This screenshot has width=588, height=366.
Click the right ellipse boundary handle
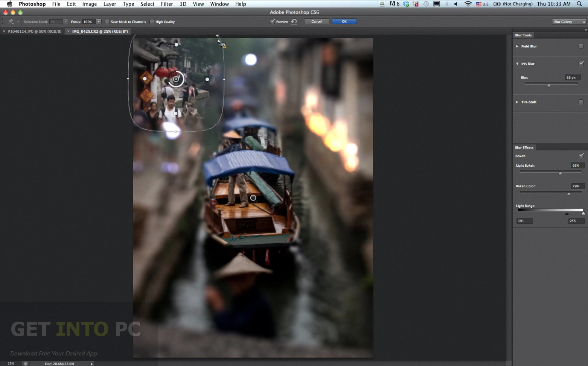(224, 79)
